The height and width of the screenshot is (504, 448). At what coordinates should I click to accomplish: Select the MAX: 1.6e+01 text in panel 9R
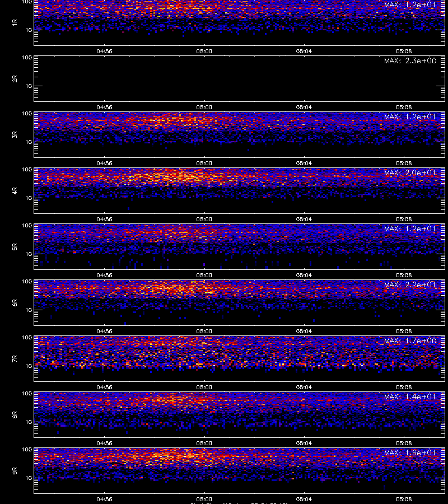410,453
